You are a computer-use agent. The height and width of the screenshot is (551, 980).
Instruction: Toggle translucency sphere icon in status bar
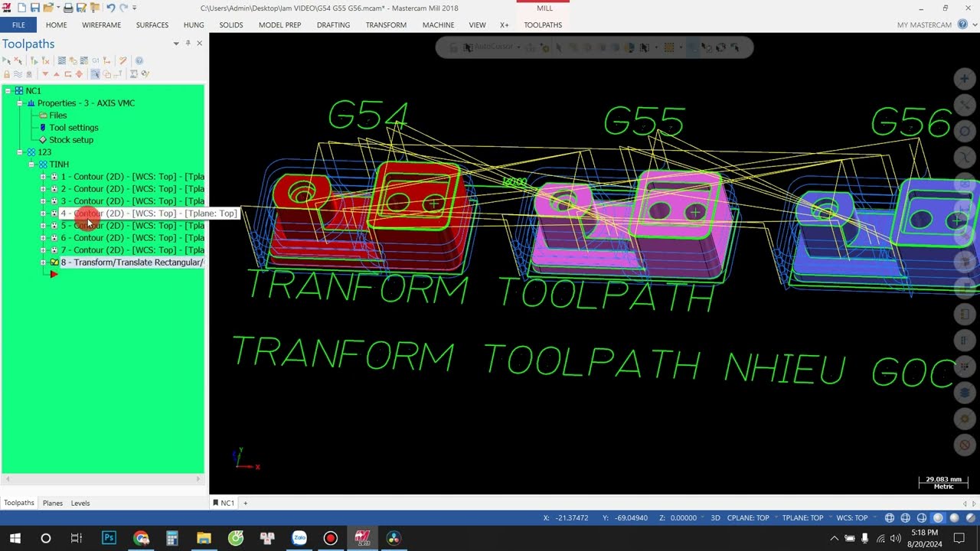(x=970, y=518)
